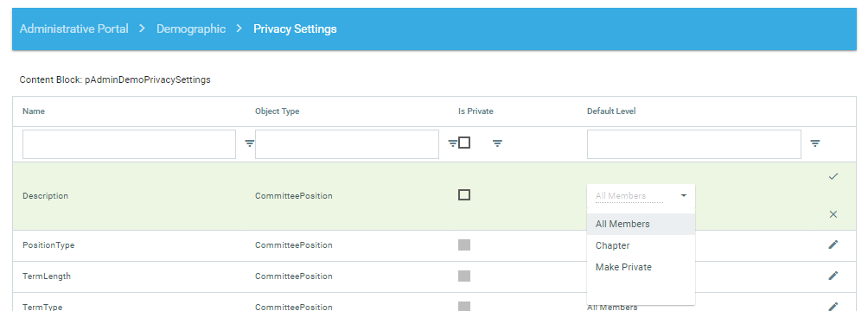The width and height of the screenshot is (868, 311).
Task: Click the PositionType Is Private checkbox
Action: [x=464, y=244]
